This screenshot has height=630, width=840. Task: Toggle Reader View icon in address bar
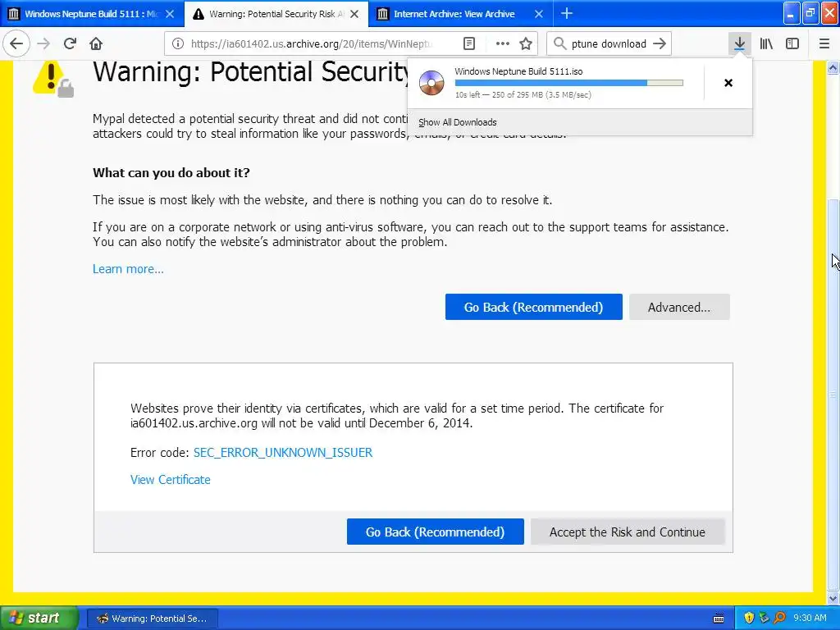click(x=468, y=44)
